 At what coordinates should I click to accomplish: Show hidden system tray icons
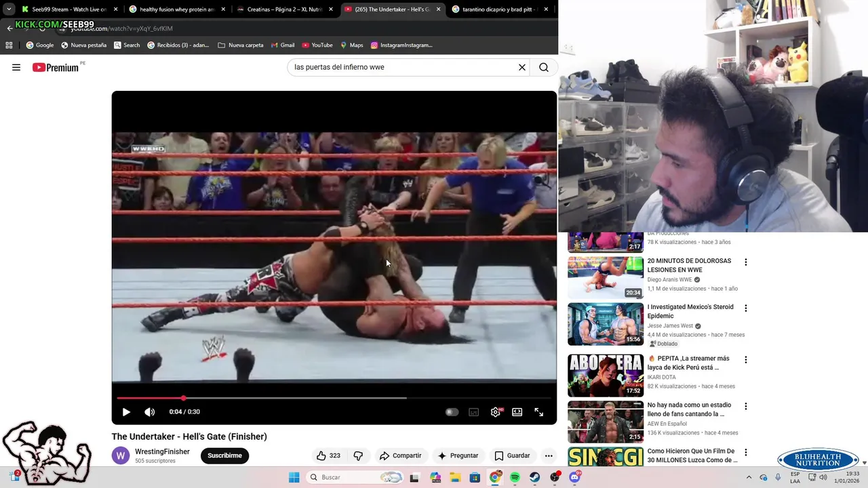[x=749, y=477]
